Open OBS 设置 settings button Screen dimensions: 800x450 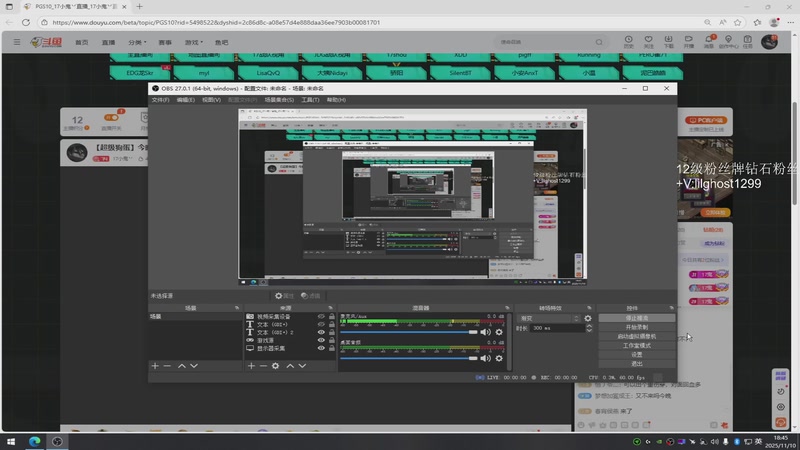637,355
